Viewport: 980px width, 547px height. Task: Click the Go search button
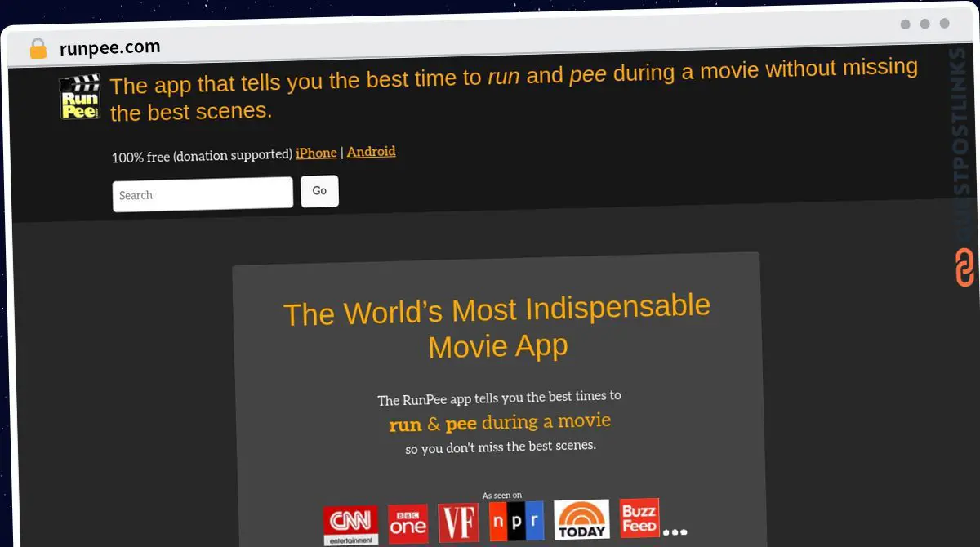pyautogui.click(x=319, y=191)
